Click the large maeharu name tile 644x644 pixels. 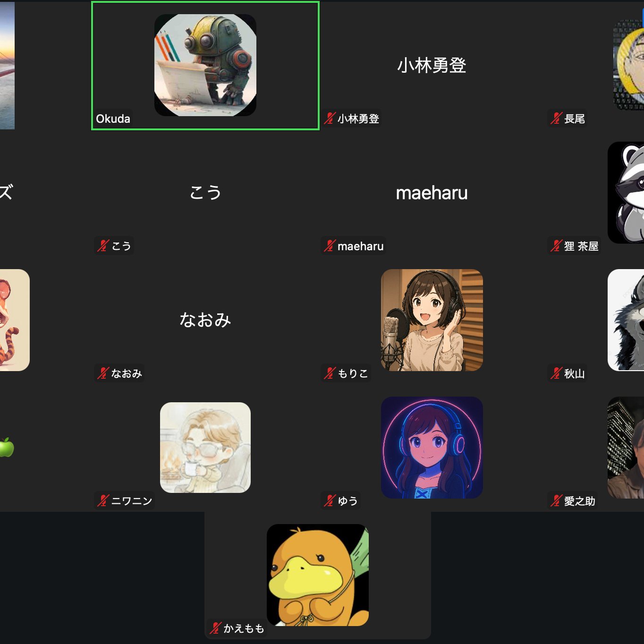432,193
